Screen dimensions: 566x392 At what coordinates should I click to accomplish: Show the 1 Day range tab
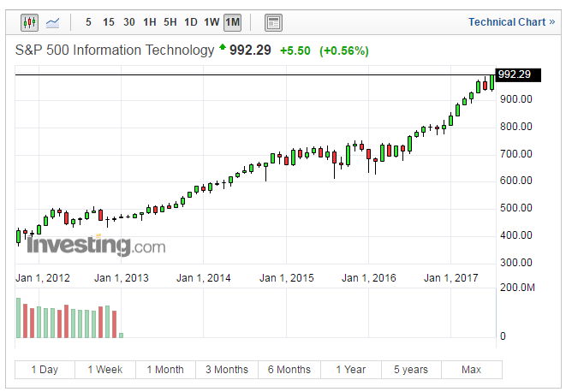point(45,370)
